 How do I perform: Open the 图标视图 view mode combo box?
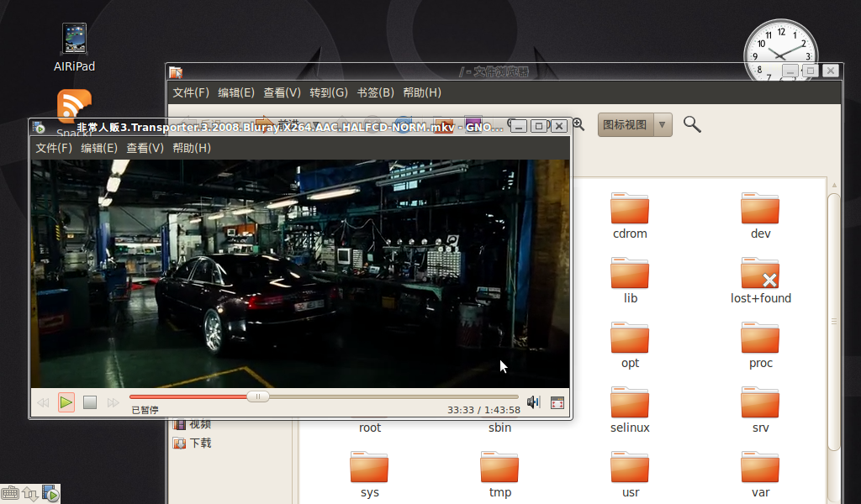pos(635,125)
